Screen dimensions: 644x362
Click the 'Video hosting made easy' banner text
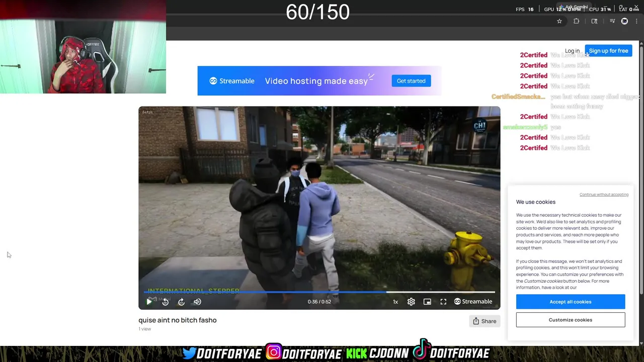(316, 81)
